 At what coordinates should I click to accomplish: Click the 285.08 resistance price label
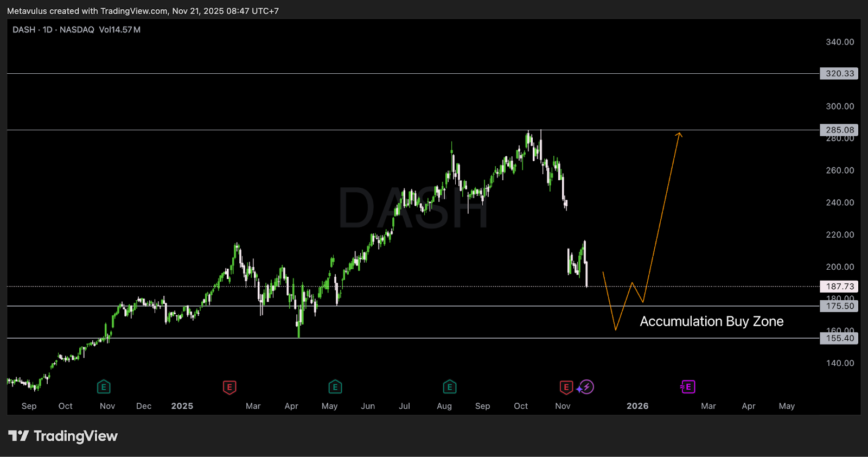839,130
